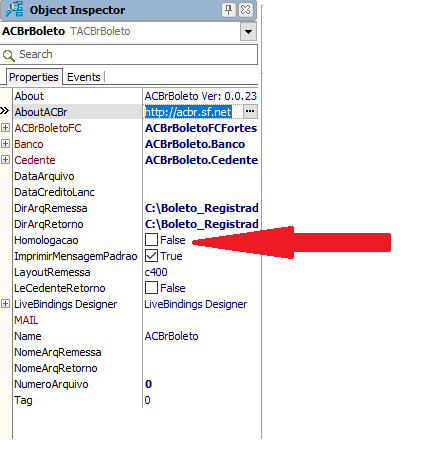This screenshot has width=446, height=452.
Task: Click the NumeroArquivo value 0
Action: pos(148,384)
